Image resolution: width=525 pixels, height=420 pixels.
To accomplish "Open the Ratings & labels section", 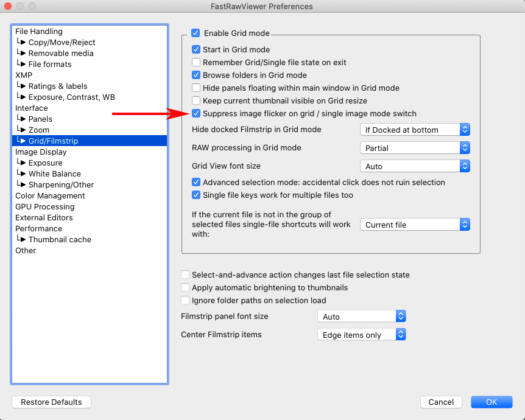I will [58, 86].
